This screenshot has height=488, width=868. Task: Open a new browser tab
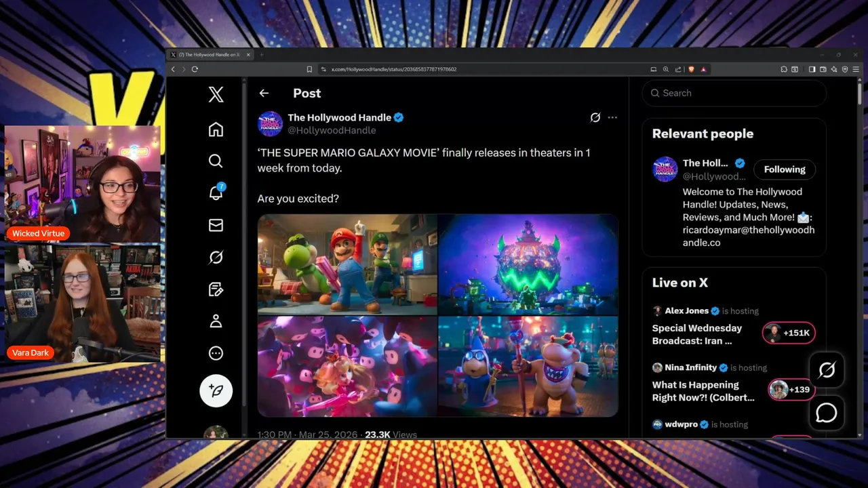262,54
